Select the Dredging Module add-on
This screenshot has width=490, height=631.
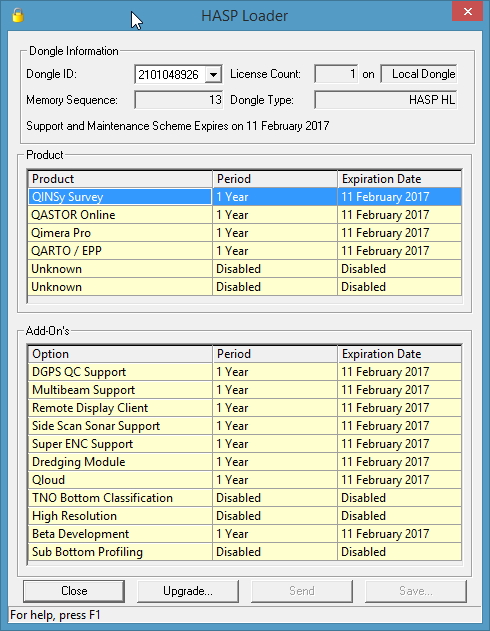coord(245,462)
